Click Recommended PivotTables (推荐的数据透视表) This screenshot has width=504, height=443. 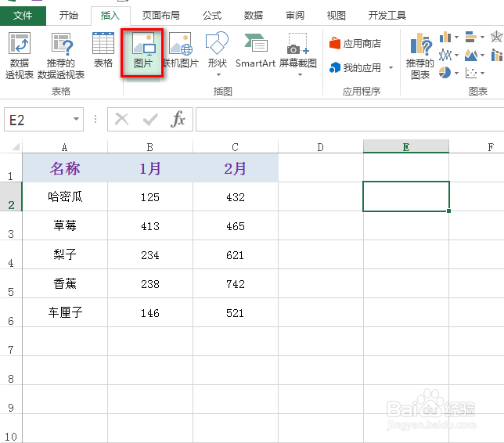[61, 56]
